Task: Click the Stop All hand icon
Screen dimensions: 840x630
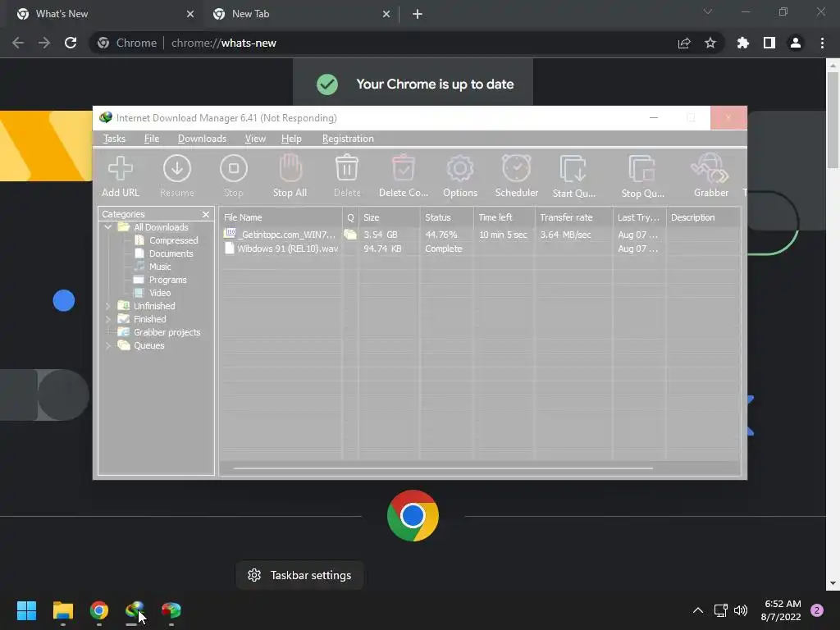Action: coord(290,176)
